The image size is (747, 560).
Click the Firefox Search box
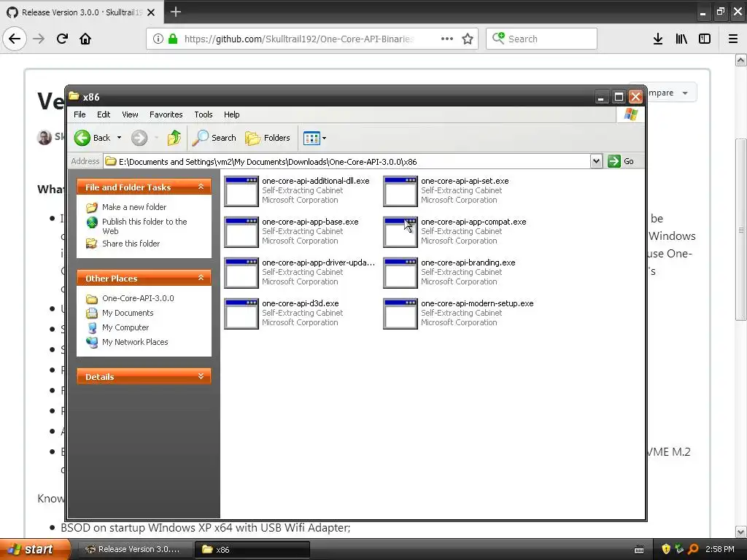pos(542,39)
